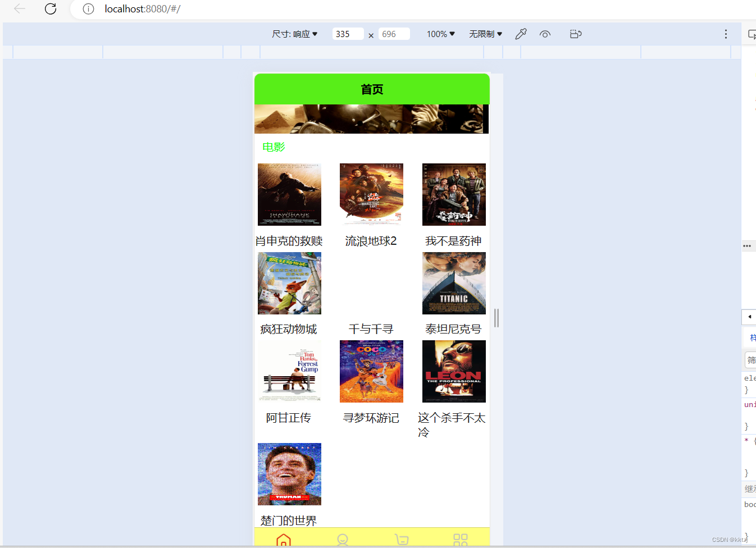Screen dimensions: 756x548
Task: Grab the viewport width handle on the right edge
Action: [x=497, y=318]
